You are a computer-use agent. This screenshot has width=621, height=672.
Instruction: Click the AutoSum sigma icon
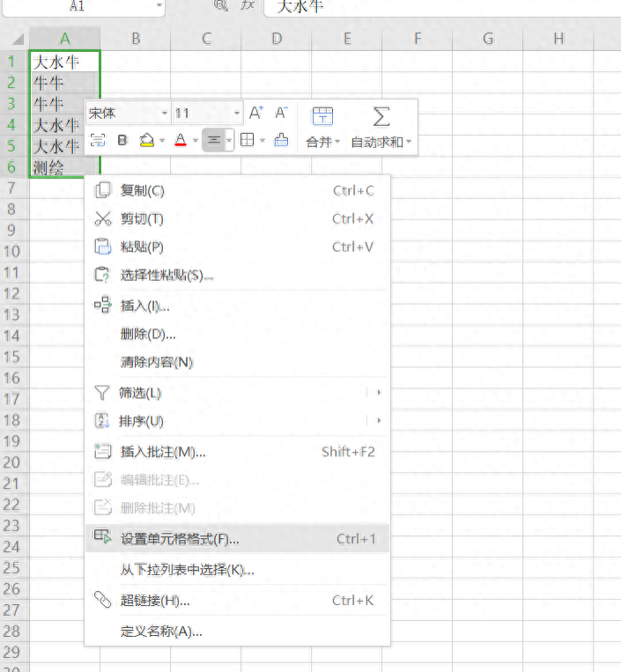point(381,116)
